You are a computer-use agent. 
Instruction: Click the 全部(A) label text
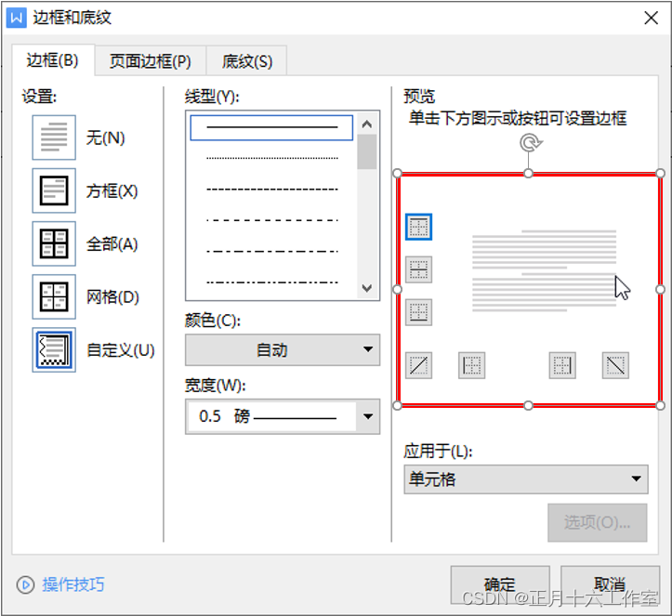[112, 244]
